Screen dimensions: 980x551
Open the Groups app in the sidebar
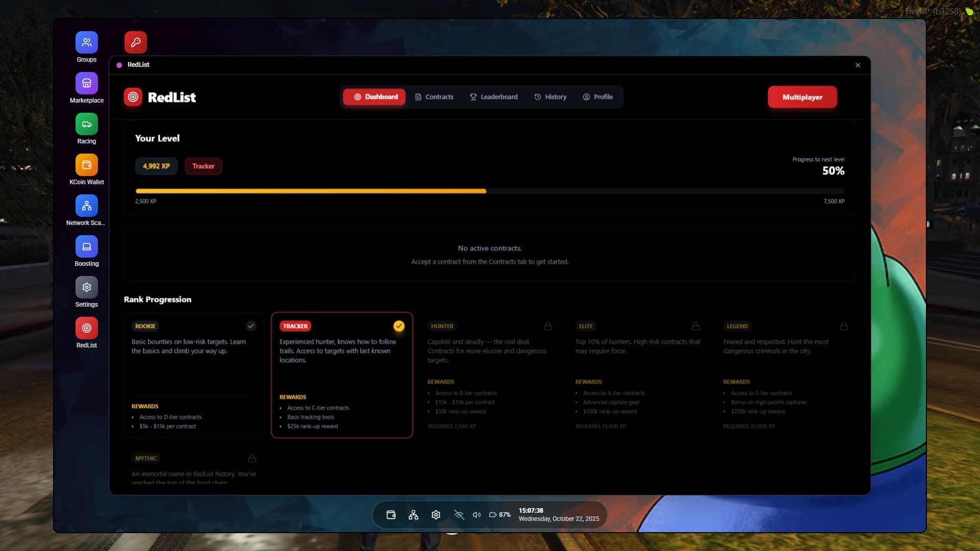86,42
